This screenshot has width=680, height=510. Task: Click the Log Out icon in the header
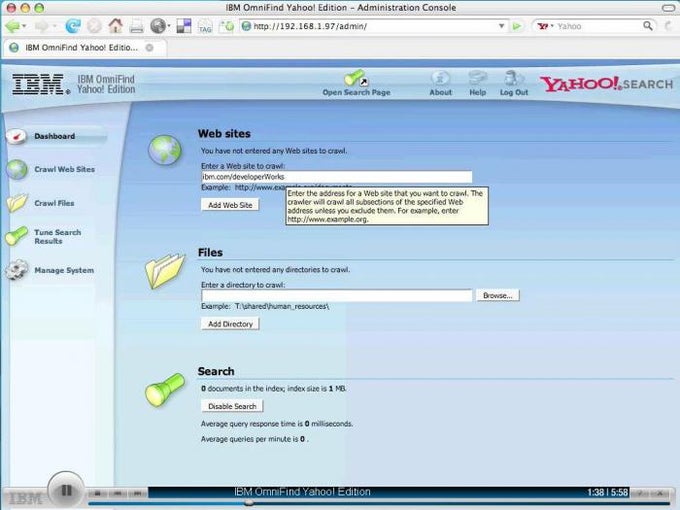click(514, 78)
